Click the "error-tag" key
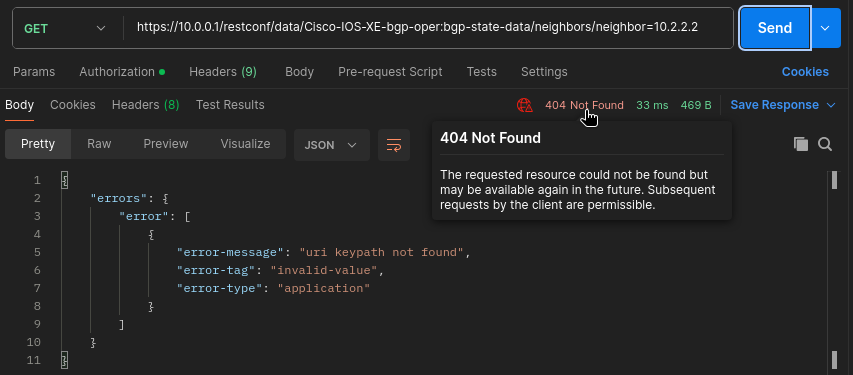 [217, 271]
